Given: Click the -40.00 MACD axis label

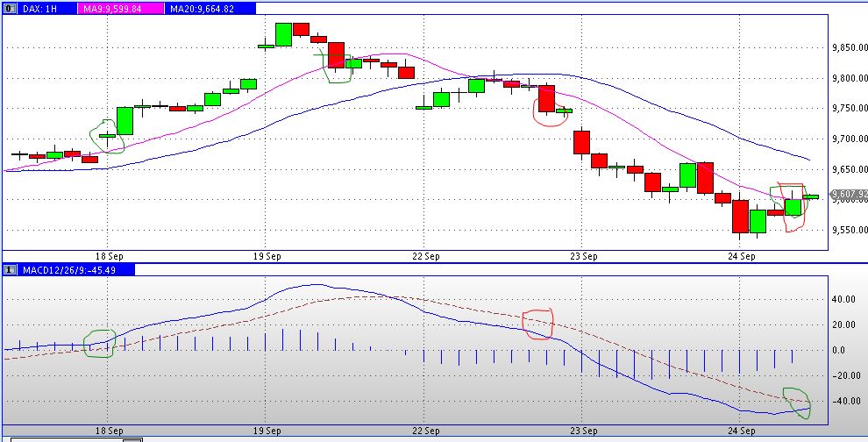Looking at the screenshot, I should tap(847, 402).
